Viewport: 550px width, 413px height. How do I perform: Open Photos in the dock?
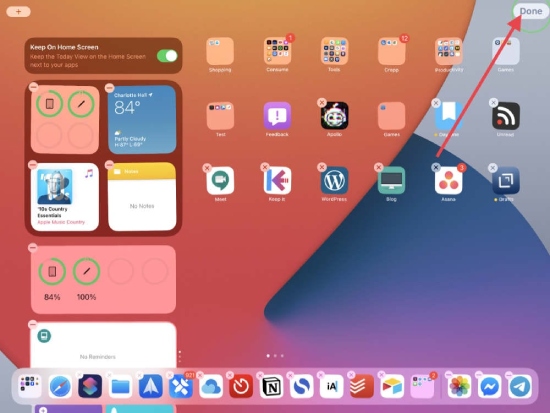click(459, 386)
